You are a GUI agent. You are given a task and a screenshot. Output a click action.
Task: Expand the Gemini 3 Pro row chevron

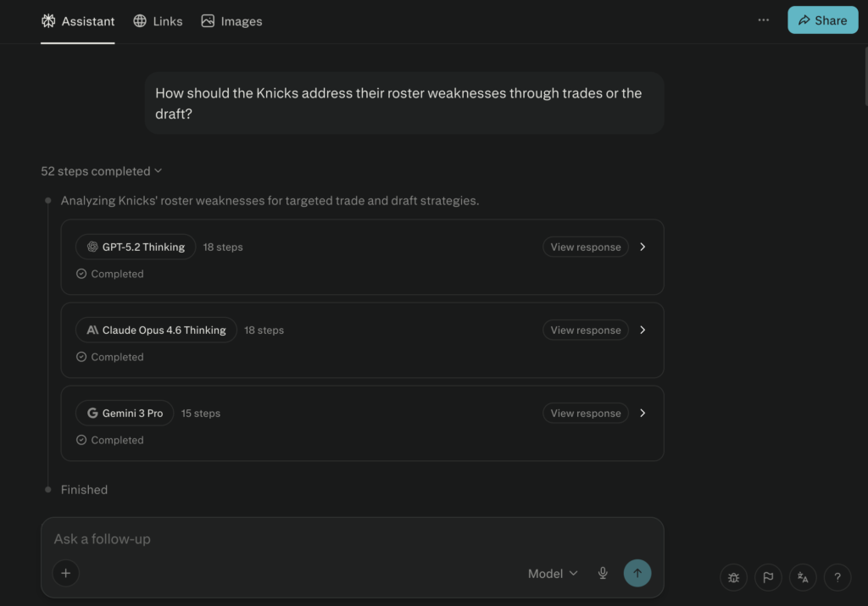point(643,414)
